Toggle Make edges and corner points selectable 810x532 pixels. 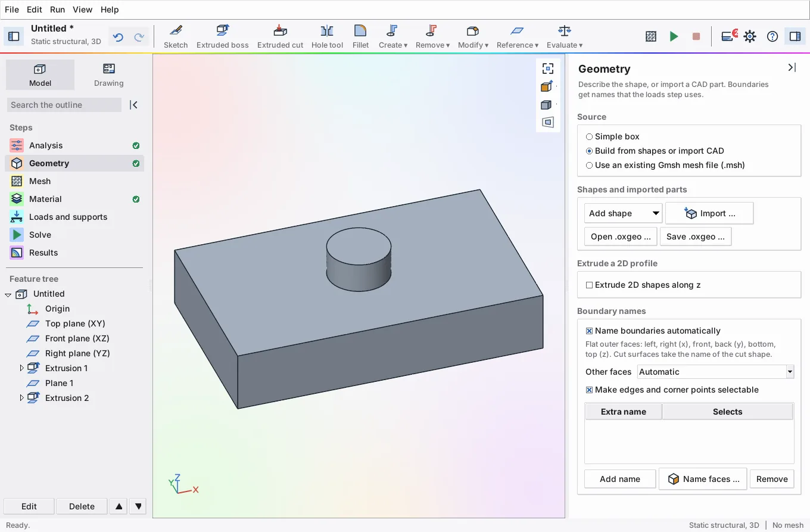pos(672,390)
